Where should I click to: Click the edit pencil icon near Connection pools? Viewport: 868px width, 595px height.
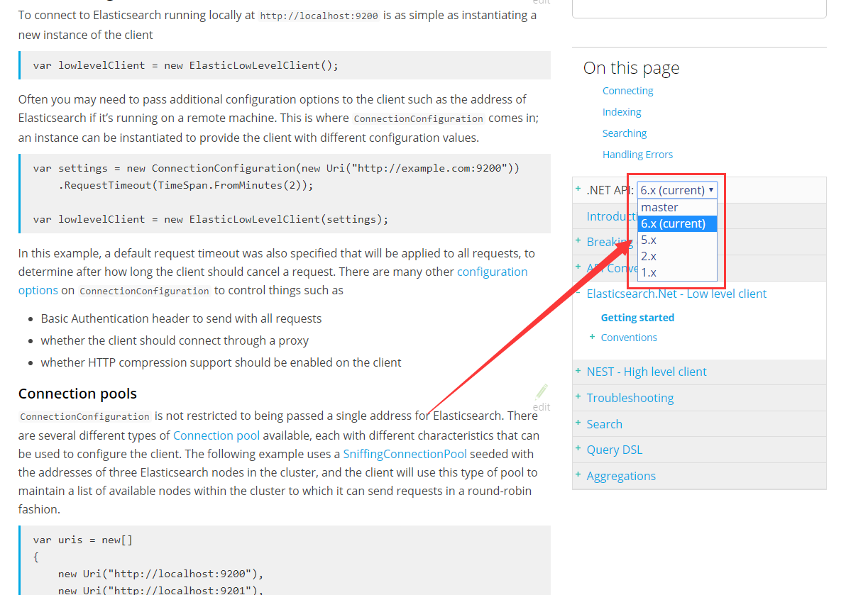[542, 391]
